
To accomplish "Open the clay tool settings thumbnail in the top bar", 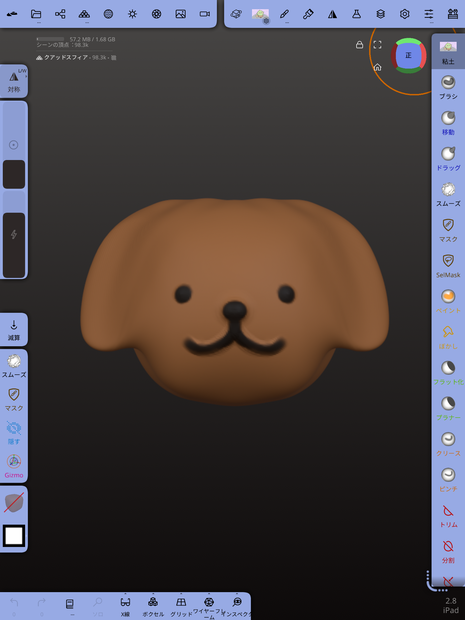I will [260, 15].
